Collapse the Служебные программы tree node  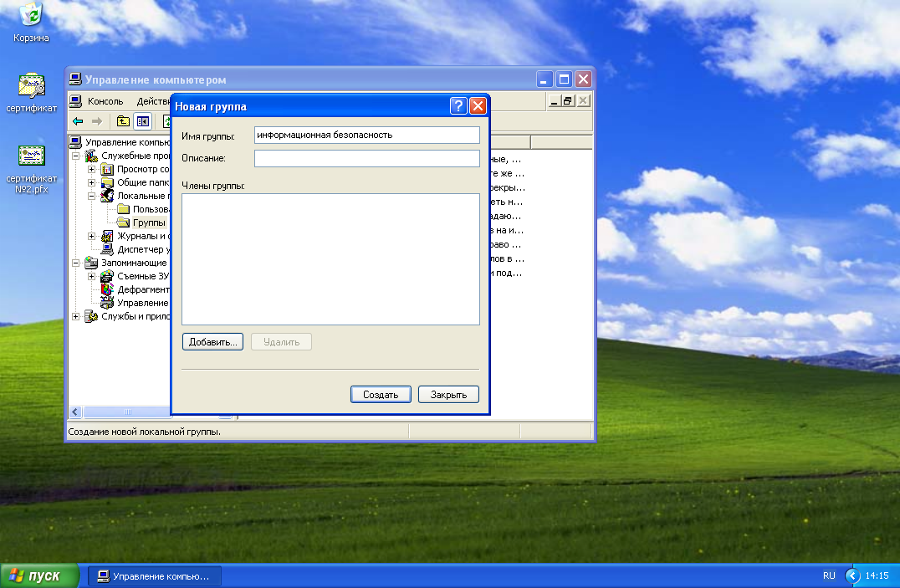pos(75,156)
